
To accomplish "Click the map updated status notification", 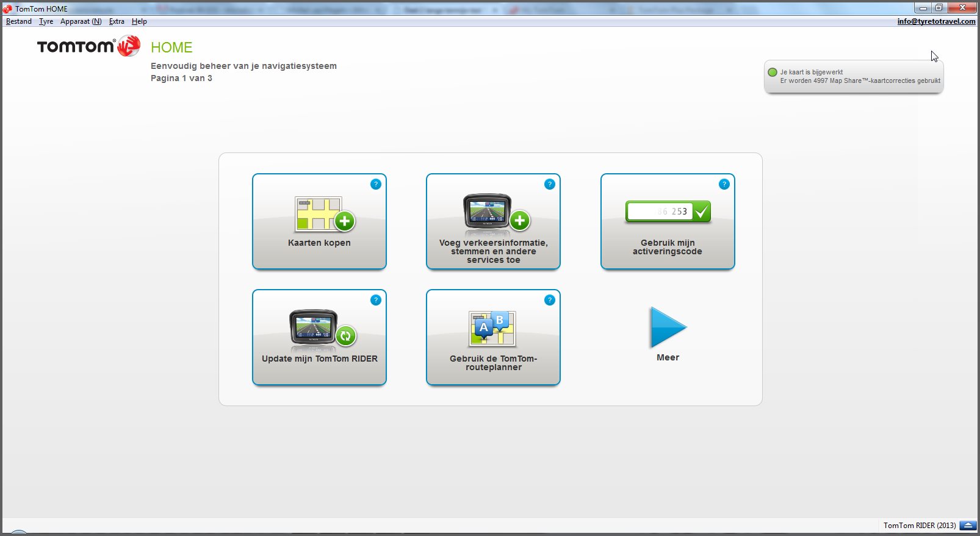I will (x=854, y=77).
